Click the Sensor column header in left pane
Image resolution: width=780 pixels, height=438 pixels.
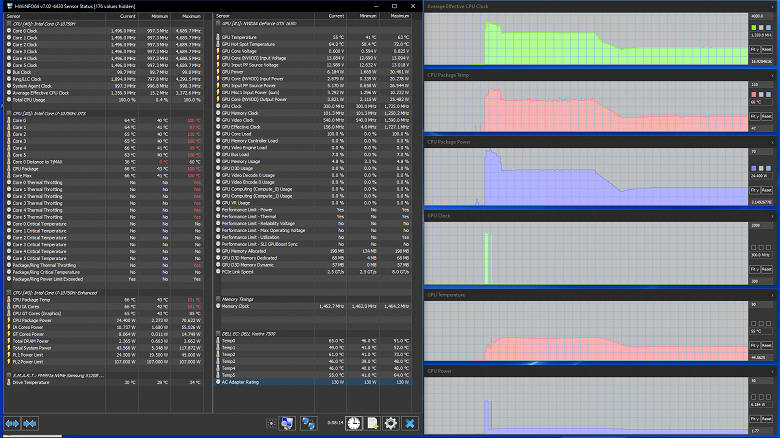[55, 16]
